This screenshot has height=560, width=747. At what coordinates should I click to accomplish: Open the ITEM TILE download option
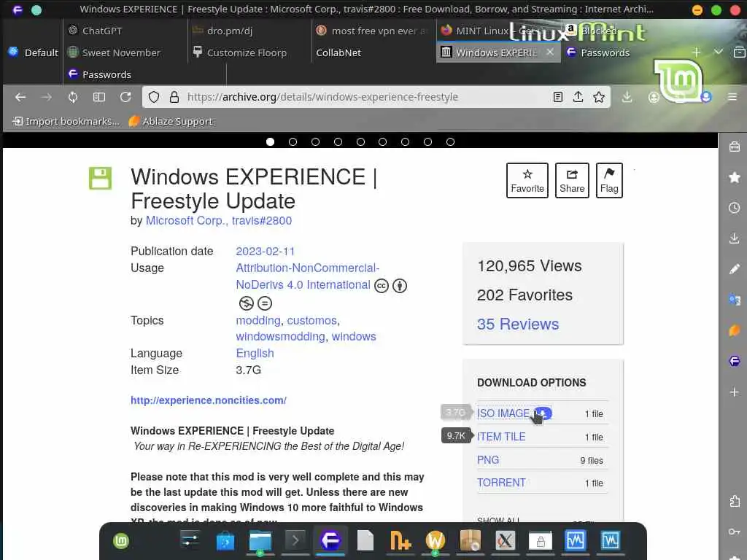[501, 437]
